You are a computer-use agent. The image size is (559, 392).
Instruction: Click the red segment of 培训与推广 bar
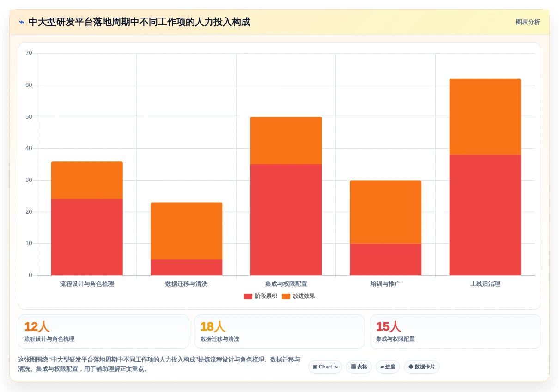pyautogui.click(x=386, y=259)
